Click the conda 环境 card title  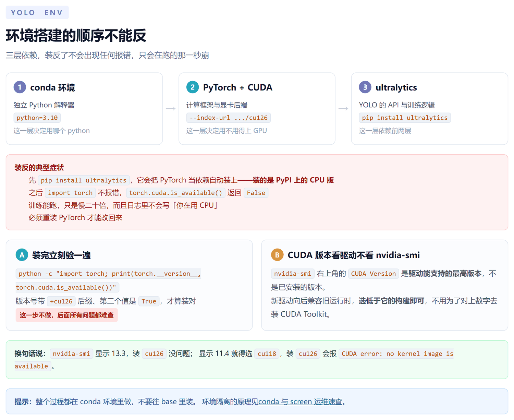(x=52, y=87)
